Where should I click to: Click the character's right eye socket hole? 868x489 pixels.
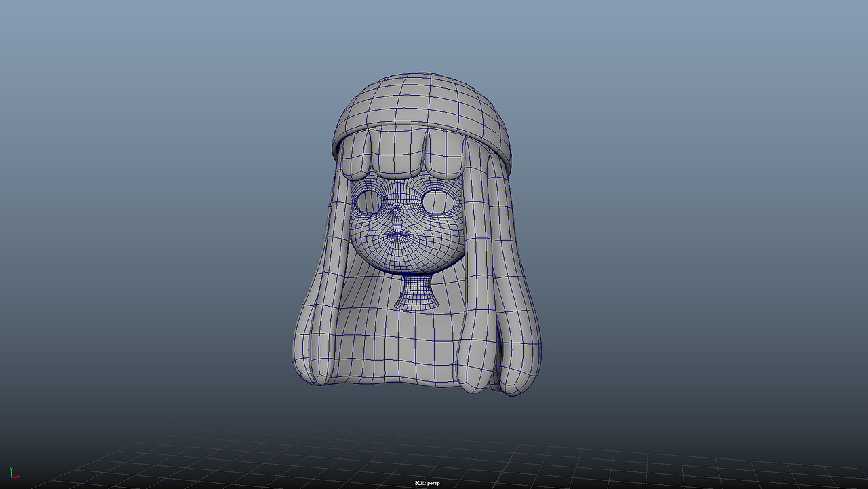[370, 201]
